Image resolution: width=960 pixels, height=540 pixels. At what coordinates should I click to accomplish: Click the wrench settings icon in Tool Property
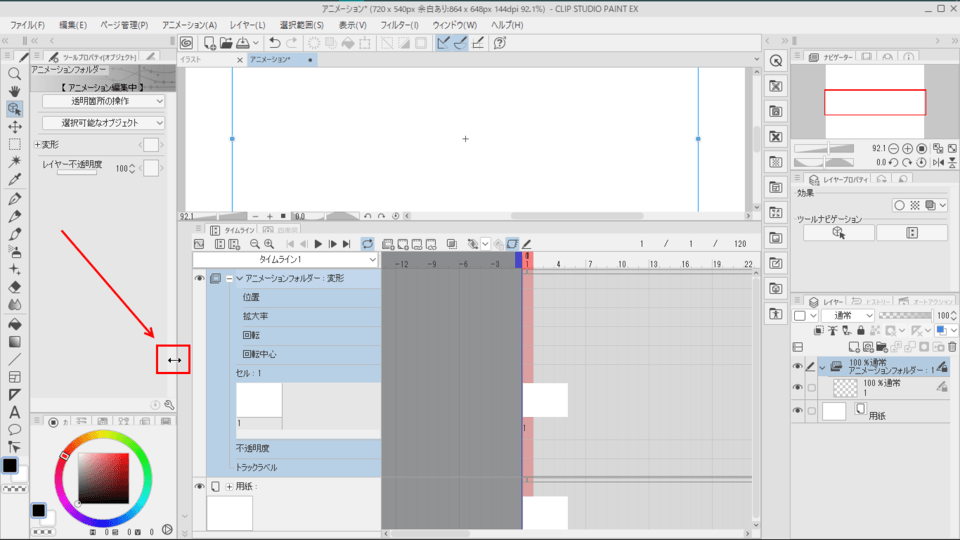pyautogui.click(x=170, y=405)
